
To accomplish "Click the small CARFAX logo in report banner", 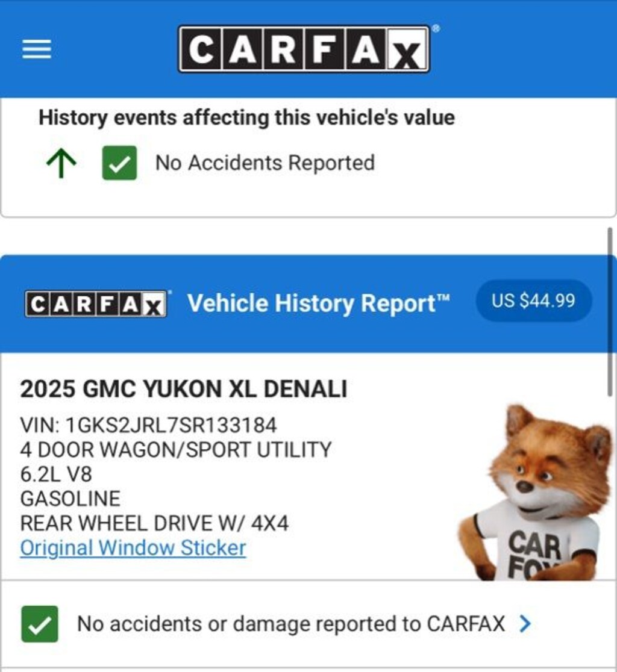I will [96, 304].
